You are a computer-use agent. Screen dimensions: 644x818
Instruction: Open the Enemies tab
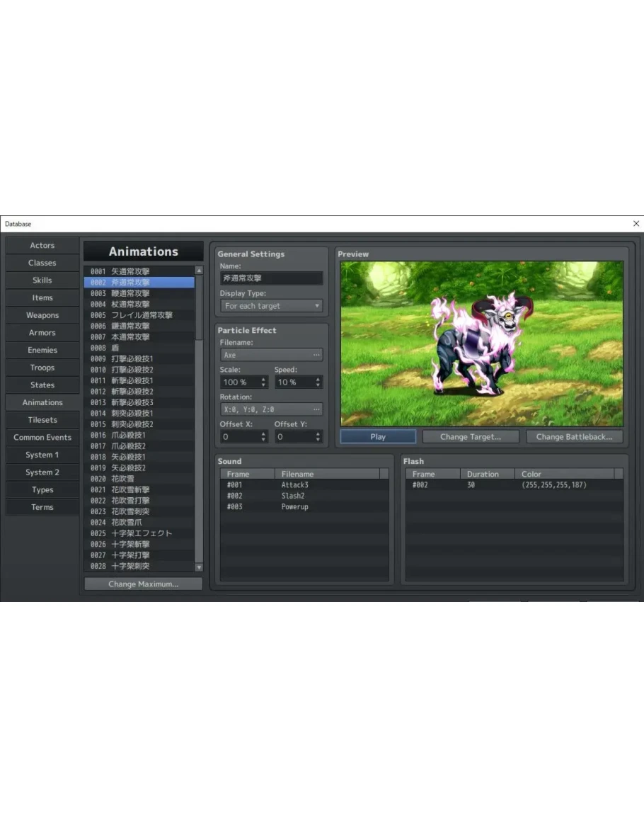(x=42, y=350)
